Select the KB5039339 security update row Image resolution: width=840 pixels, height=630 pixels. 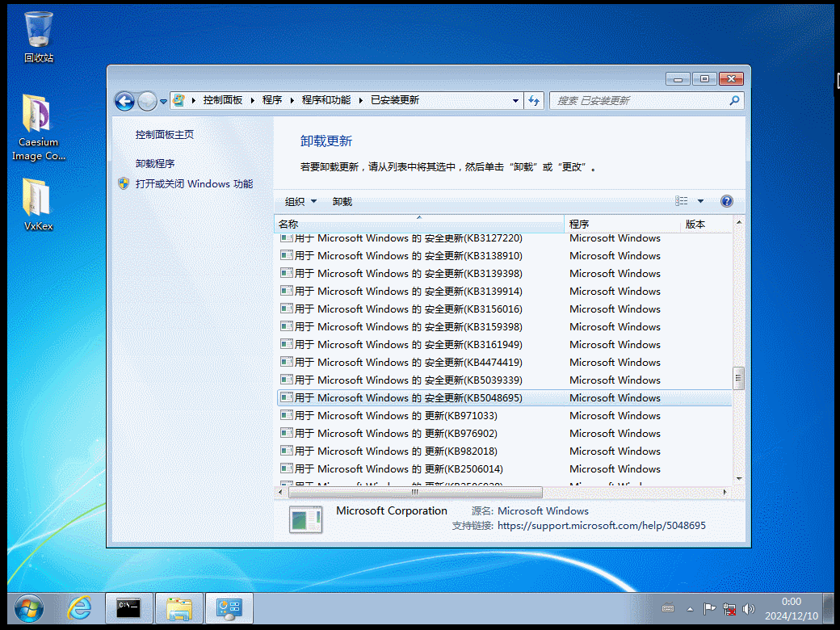point(504,380)
